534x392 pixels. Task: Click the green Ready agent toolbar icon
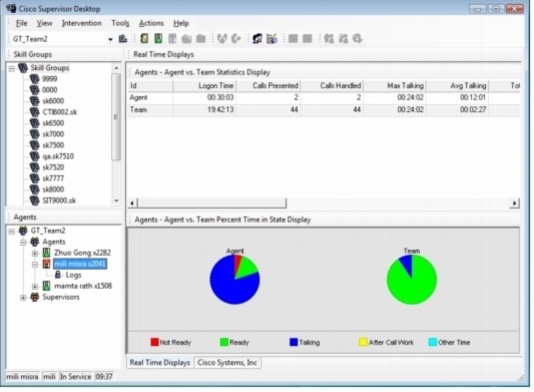click(158, 38)
